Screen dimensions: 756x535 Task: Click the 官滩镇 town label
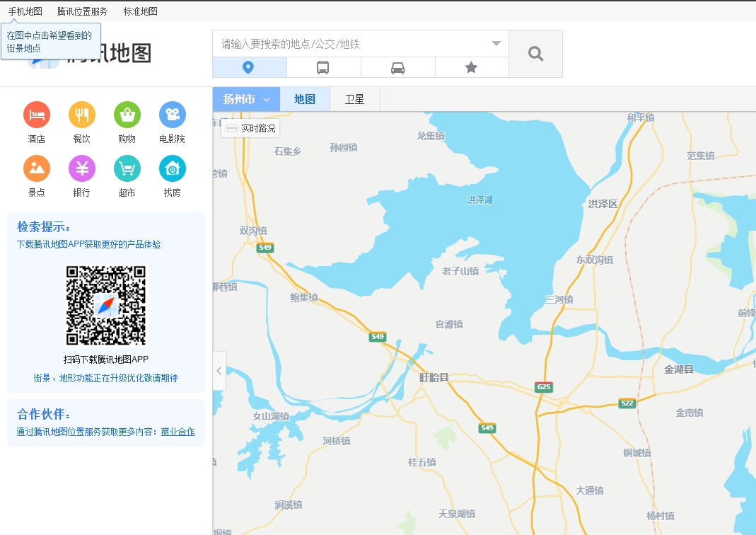449,324
